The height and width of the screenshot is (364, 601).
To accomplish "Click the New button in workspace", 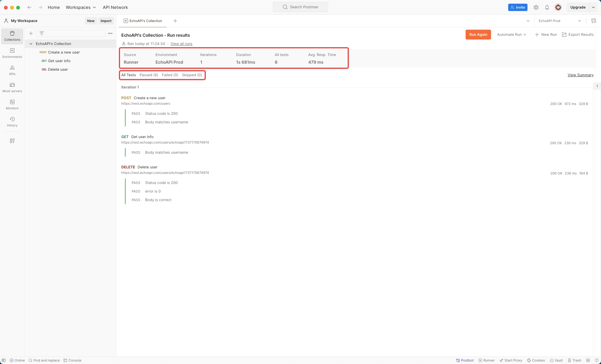I will pos(91,21).
